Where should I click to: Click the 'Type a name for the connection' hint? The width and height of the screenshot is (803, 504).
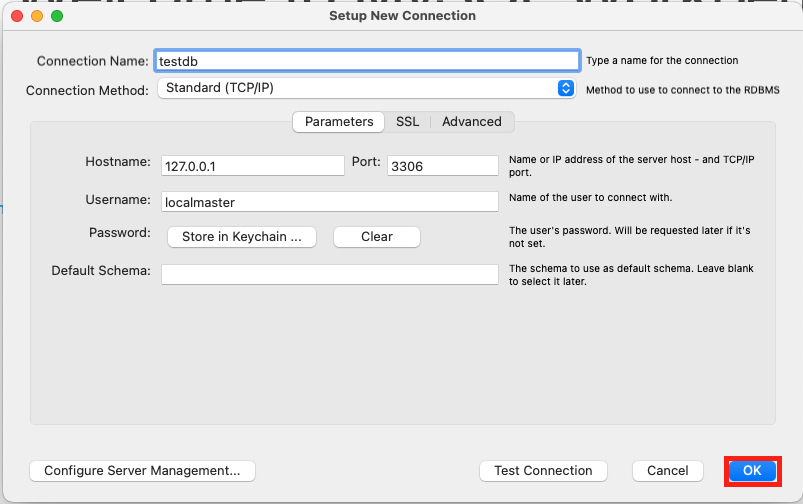click(662, 60)
